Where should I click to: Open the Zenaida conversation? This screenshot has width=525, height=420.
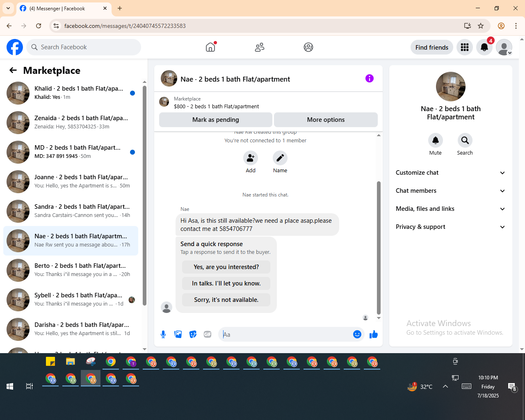pos(71,123)
